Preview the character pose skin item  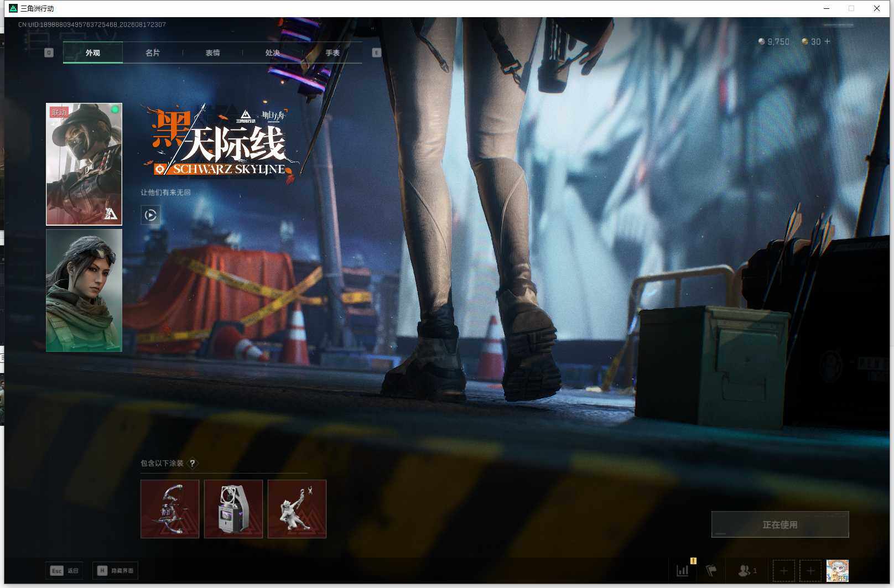pyautogui.click(x=297, y=509)
